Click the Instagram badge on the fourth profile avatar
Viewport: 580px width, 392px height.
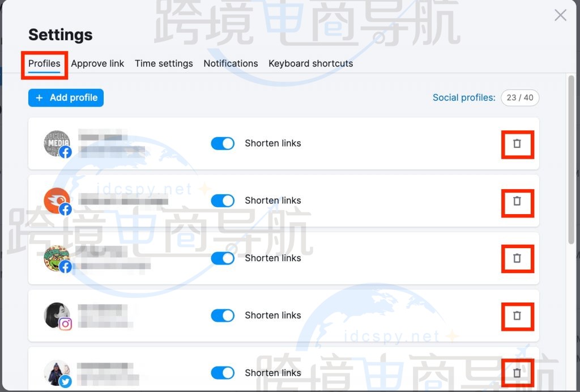click(x=65, y=325)
